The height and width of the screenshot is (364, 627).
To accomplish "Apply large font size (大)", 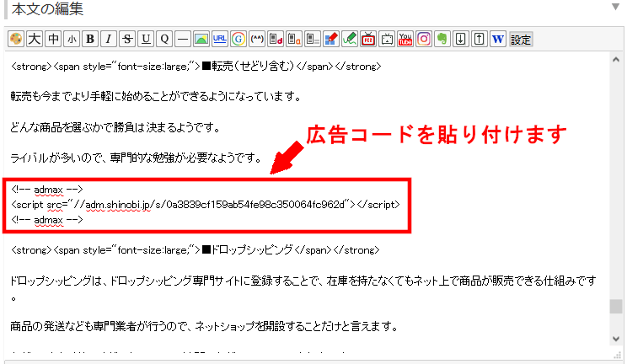I will tap(35, 40).
